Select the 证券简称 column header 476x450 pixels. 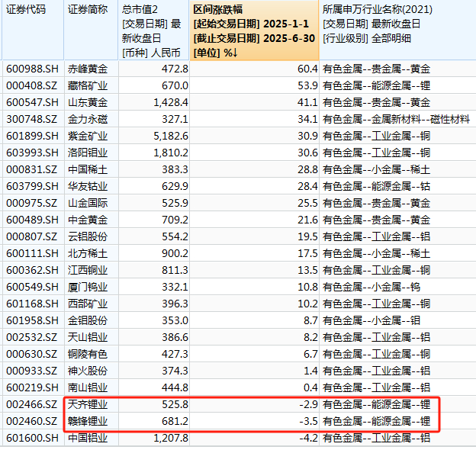tap(91, 30)
